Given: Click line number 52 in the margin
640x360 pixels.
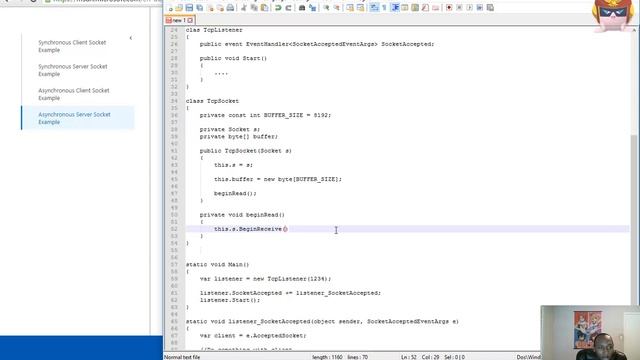Looking at the screenshot, I should point(174,229).
